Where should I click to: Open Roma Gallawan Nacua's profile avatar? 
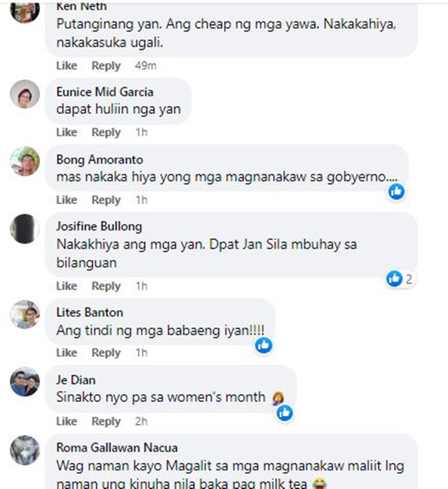tap(25, 450)
